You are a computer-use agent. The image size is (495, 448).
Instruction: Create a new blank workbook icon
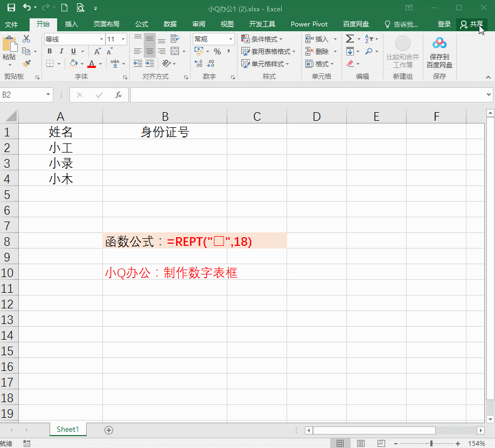(x=64, y=8)
